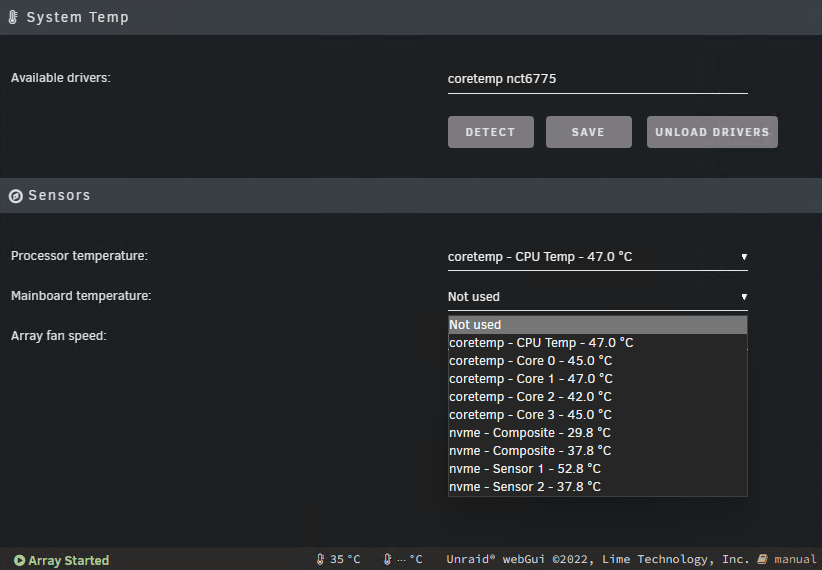The image size is (822, 570).
Task: Click the Available drivers text field
Action: click(598, 79)
